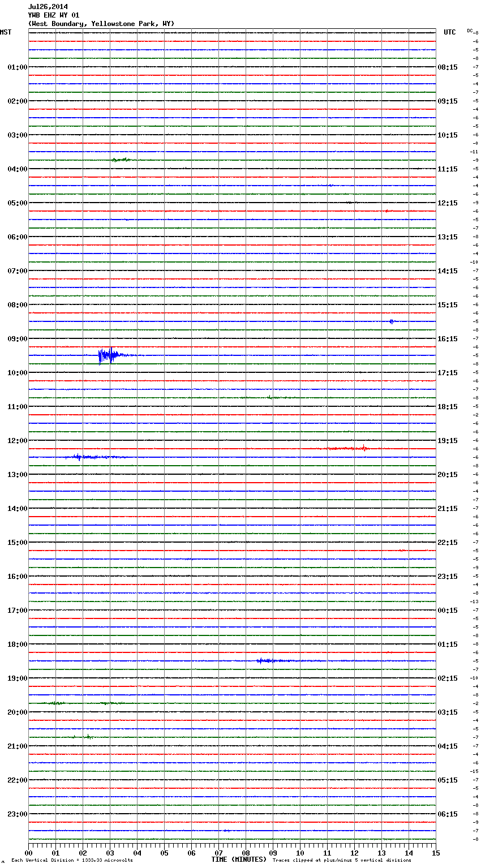
Task: Click the 22:15 UTC time label
Action: point(448,543)
